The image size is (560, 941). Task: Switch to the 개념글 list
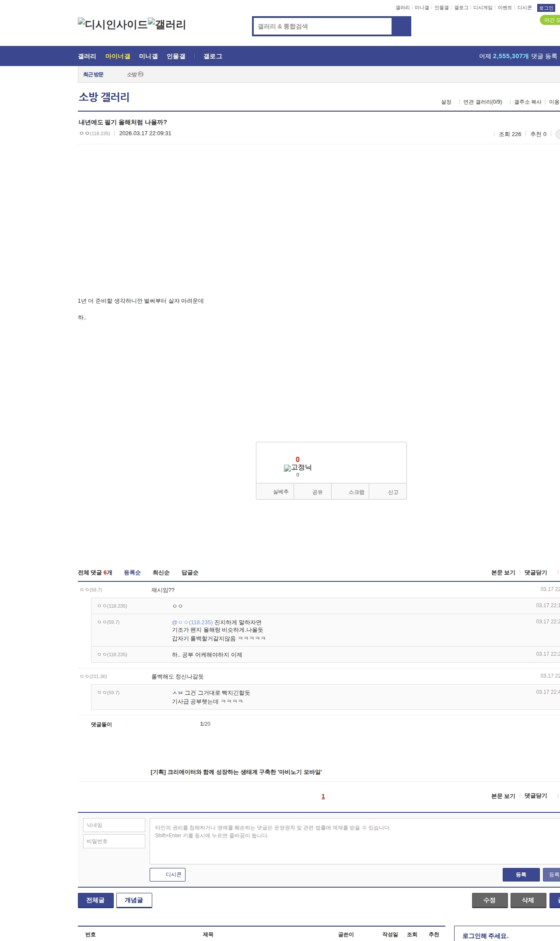pyautogui.click(x=134, y=900)
